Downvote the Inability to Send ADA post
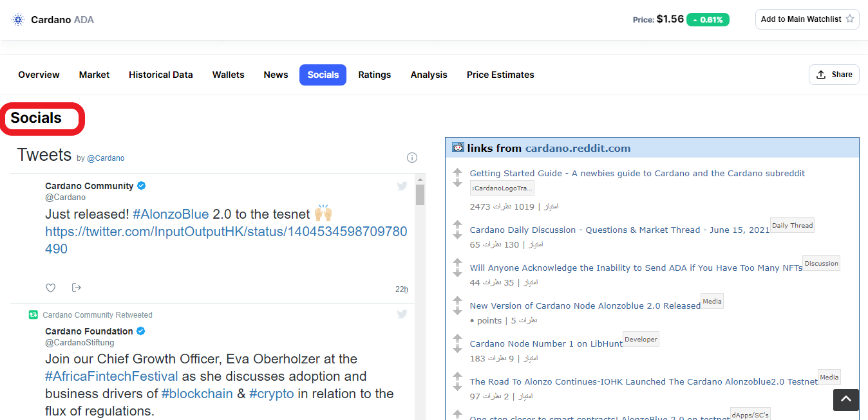The width and height of the screenshot is (868, 420). pos(457,273)
